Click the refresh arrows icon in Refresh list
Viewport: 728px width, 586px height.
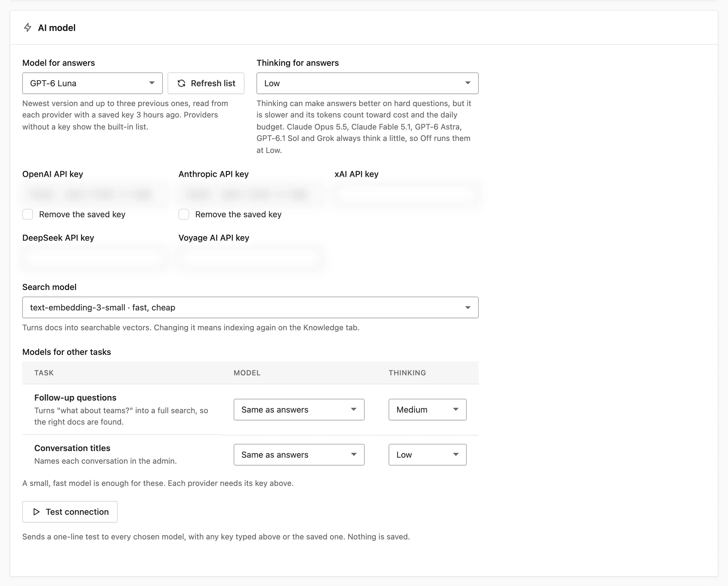(181, 83)
